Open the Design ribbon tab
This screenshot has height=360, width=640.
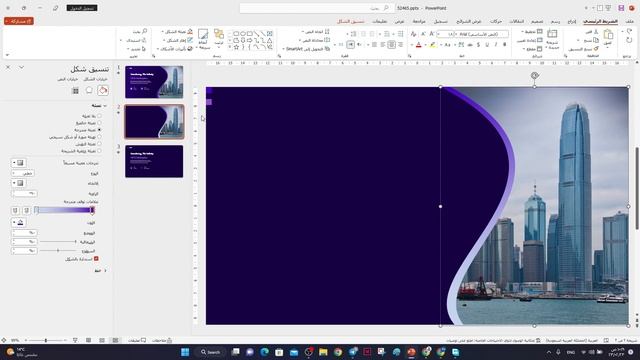tap(537, 21)
